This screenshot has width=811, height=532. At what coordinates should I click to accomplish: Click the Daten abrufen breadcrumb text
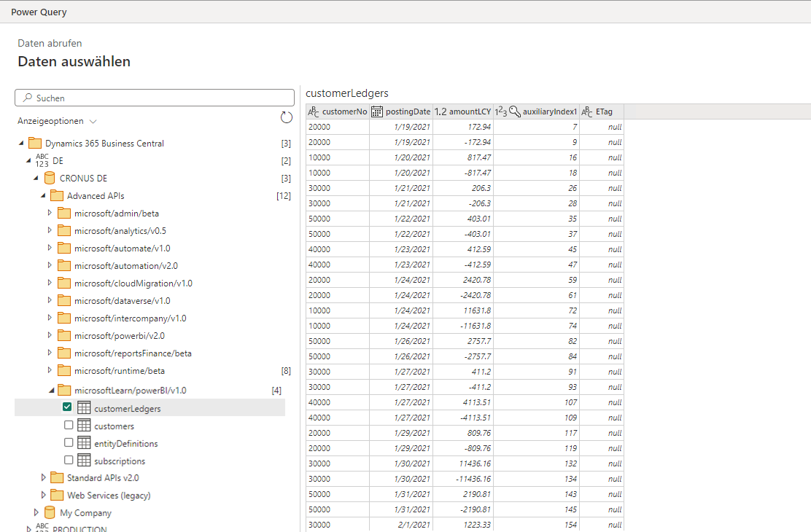[x=50, y=44]
